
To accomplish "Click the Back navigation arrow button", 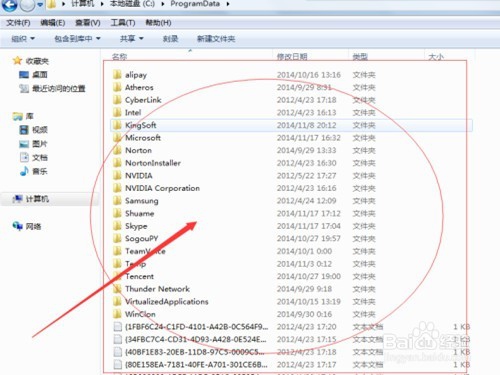I will click(9, 5).
